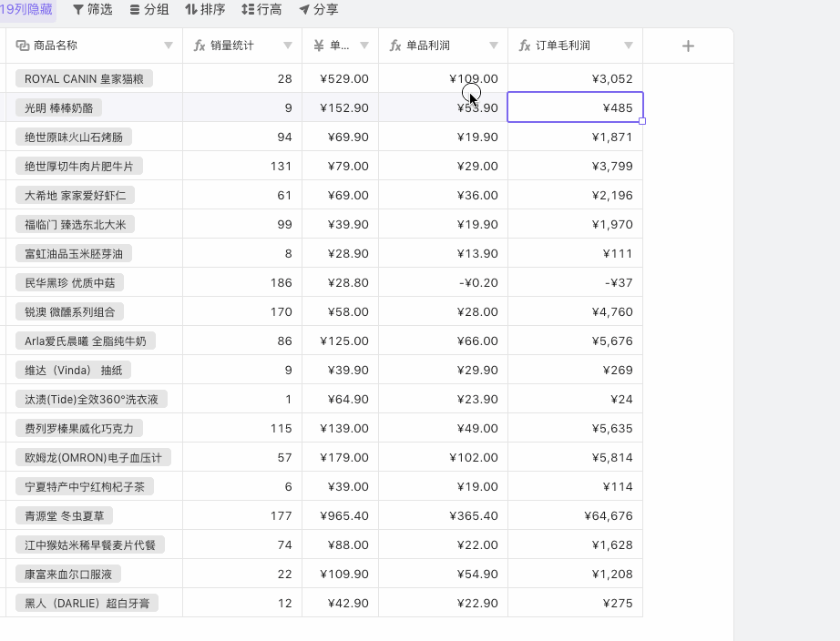Viewport: 840px width, 641px height.
Task: Select the 欧姆龙(OMRON)电子血压计 product tag
Action: [x=94, y=458]
